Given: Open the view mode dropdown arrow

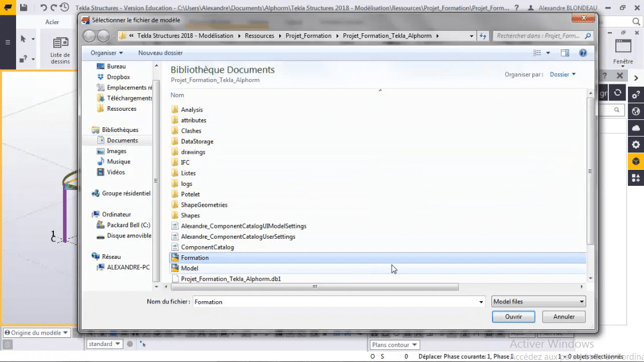Looking at the screenshot, I should point(548,53).
